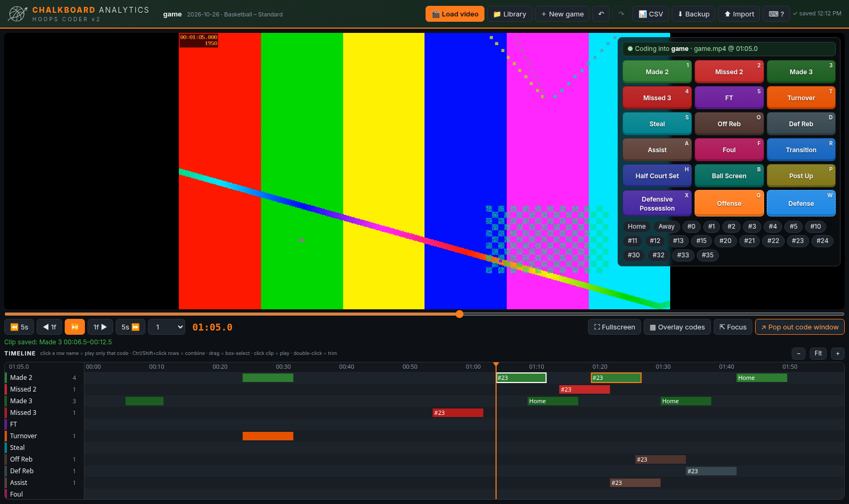Toggle the Defense possession code

pyautogui.click(x=801, y=203)
